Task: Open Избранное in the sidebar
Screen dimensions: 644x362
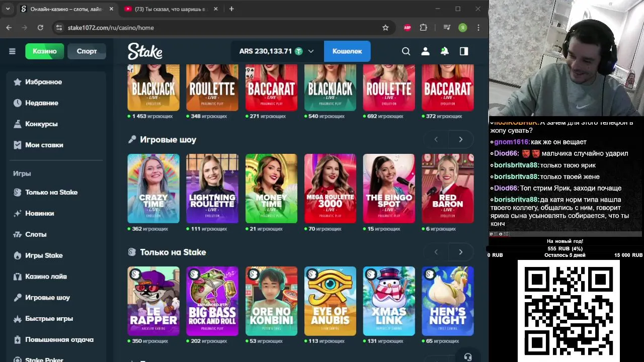Action: [56, 82]
